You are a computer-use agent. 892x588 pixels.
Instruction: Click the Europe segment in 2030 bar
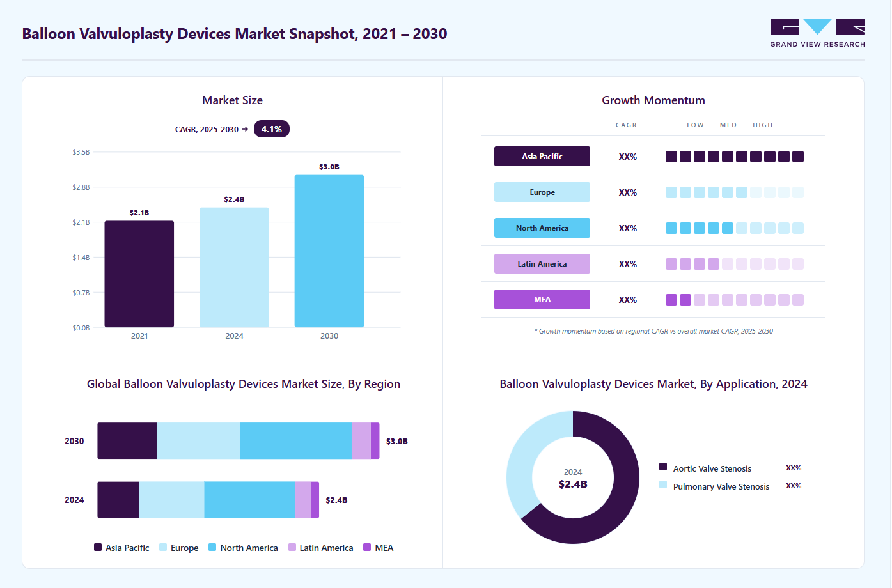[198, 441]
